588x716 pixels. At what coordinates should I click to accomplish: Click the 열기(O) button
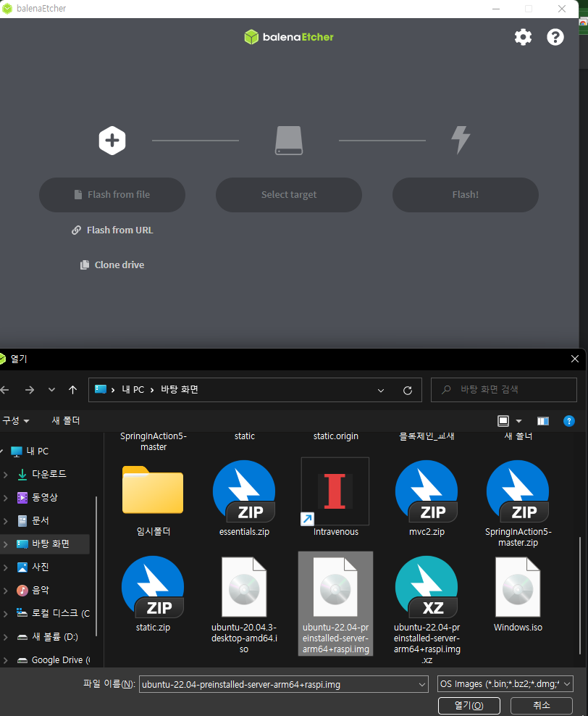(x=469, y=706)
